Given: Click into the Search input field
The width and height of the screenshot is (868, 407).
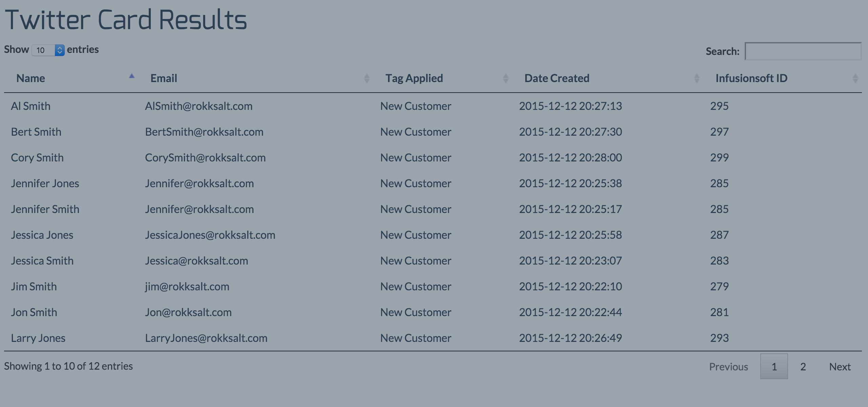Looking at the screenshot, I should click(x=803, y=51).
